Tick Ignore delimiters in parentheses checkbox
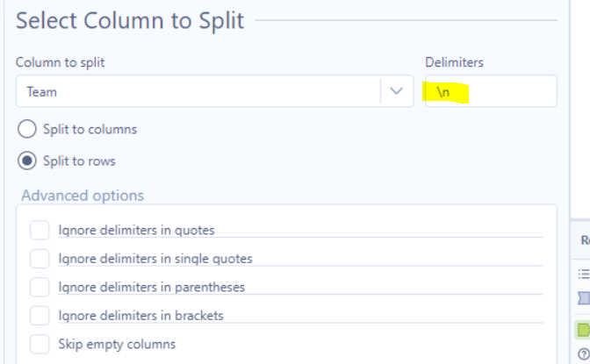 coord(40,287)
